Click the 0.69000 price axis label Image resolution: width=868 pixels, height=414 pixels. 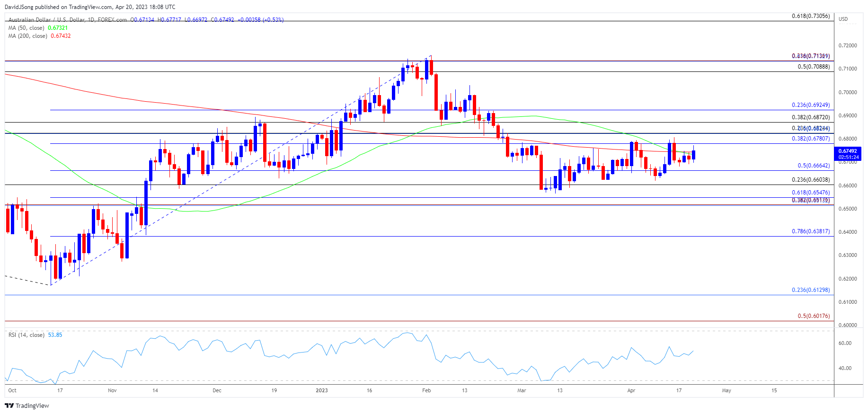[848, 115]
